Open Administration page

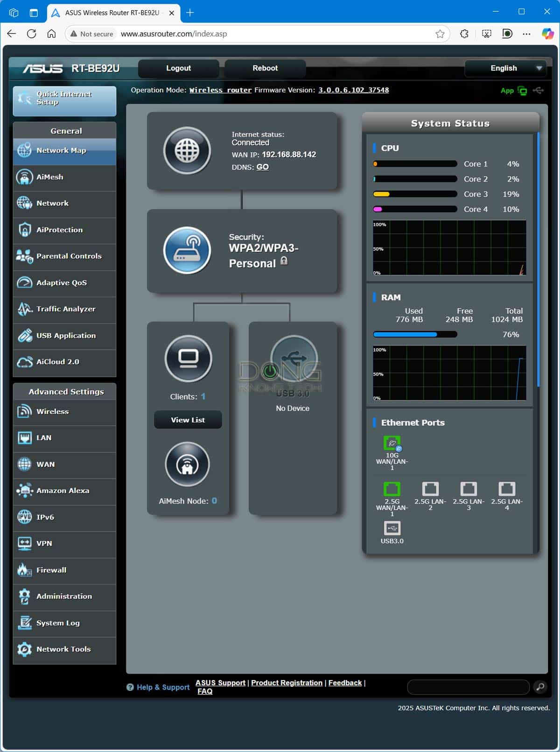tap(64, 597)
